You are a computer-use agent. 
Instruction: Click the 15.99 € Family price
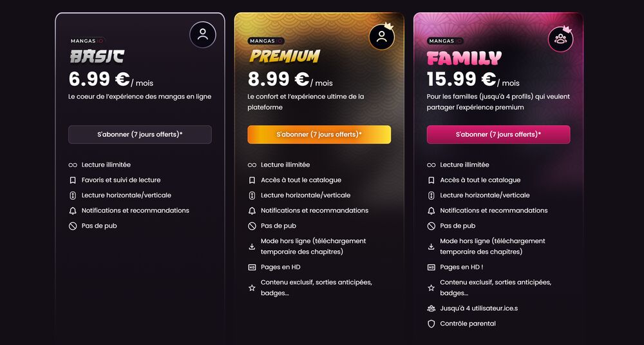point(462,79)
